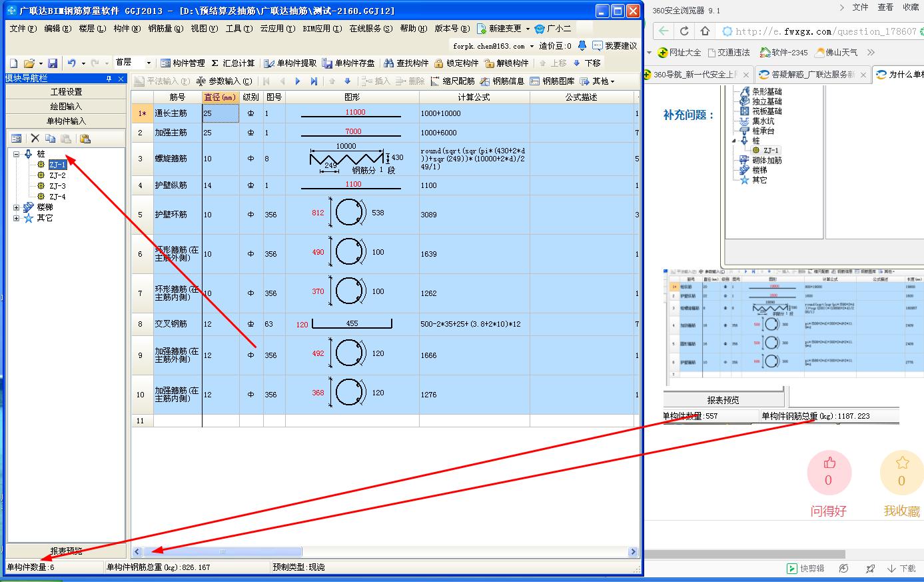The image size is (924, 582).
Task: Create a new project file icon
Action: pyautogui.click(x=13, y=63)
